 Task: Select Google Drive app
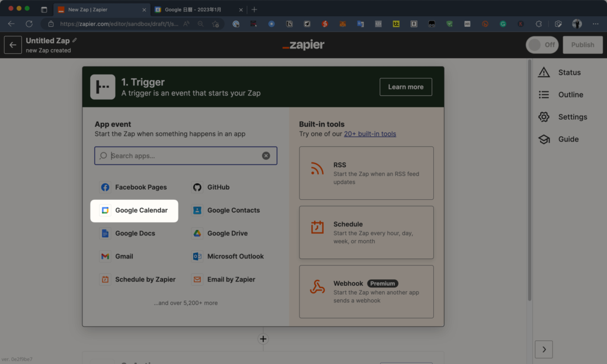(x=221, y=234)
